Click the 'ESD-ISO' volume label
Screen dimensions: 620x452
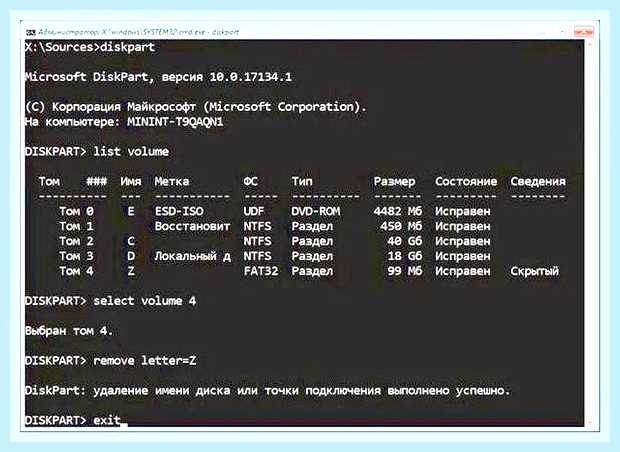click(179, 212)
